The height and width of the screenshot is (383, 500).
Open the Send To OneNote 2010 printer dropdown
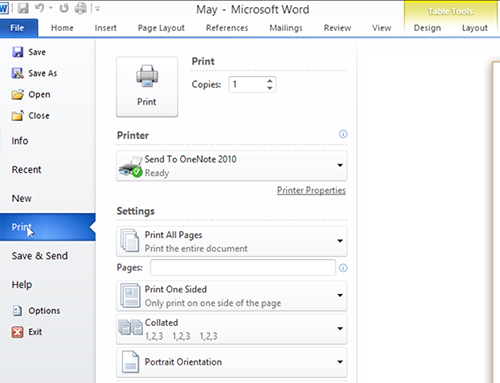[x=232, y=166]
